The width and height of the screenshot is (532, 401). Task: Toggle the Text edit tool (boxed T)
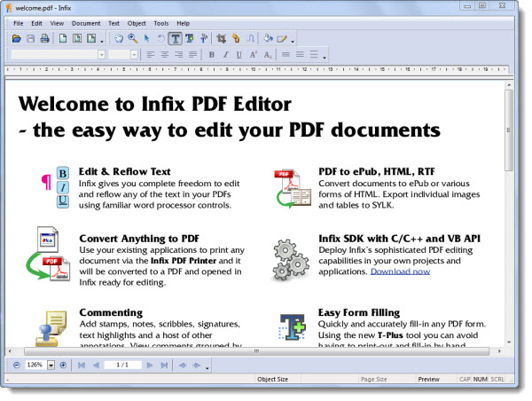coord(175,39)
